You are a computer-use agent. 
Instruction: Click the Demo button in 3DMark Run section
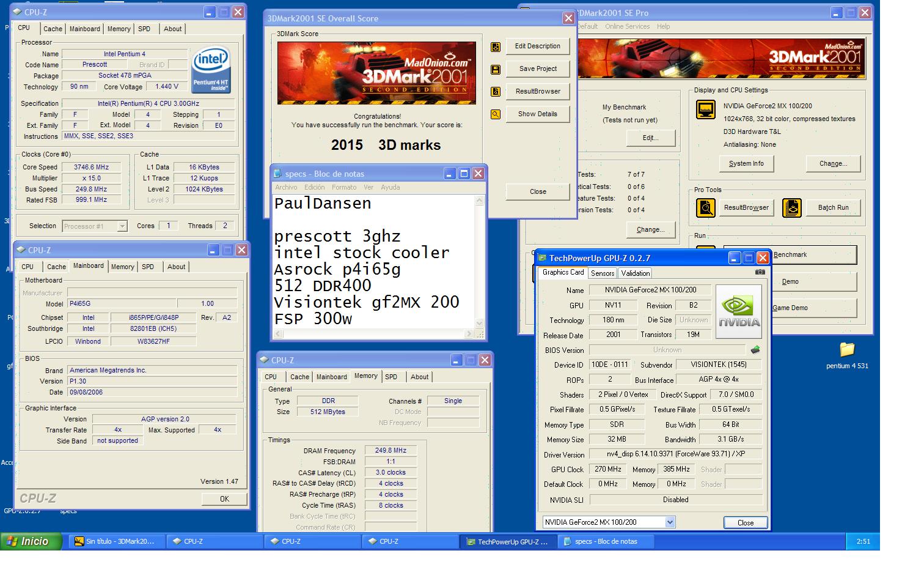(791, 282)
